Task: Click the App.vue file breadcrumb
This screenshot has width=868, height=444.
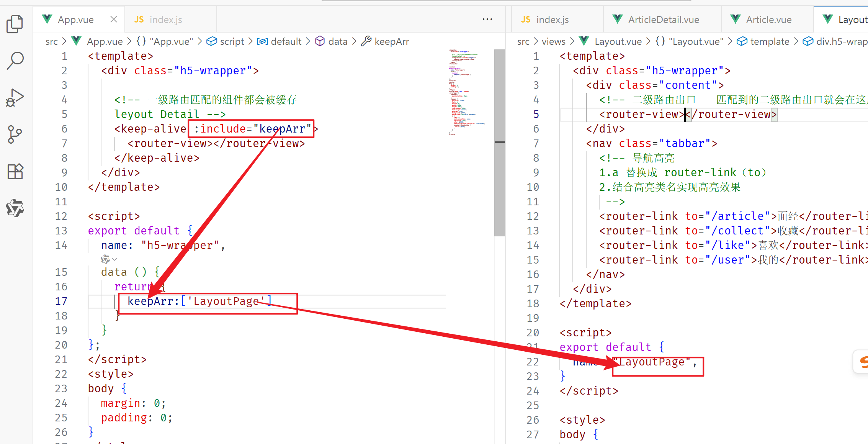Action: pos(105,41)
